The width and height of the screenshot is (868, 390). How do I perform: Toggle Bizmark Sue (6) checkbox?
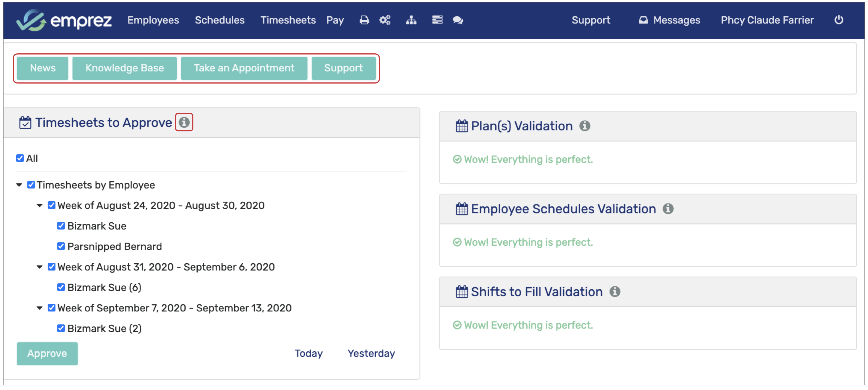[x=61, y=288]
